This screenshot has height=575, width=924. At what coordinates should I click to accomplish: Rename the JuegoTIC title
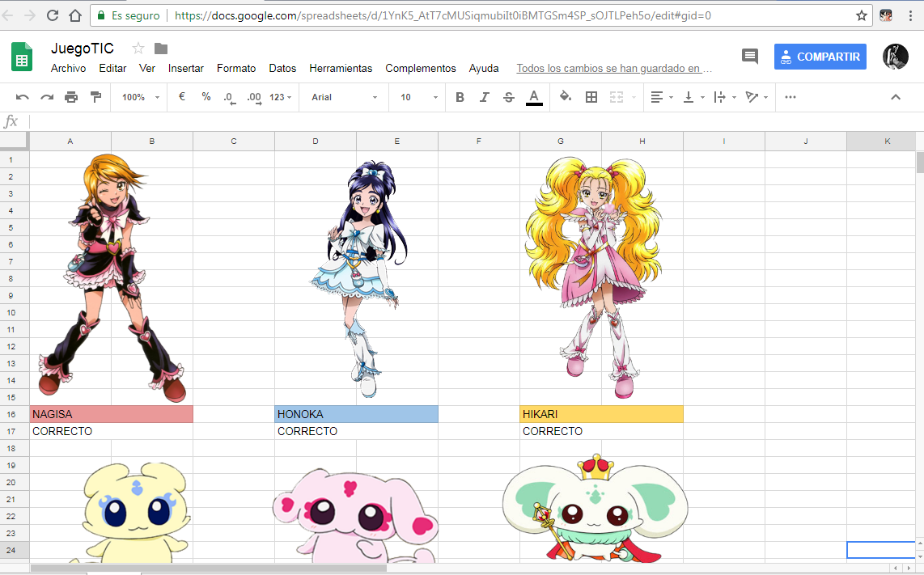pyautogui.click(x=83, y=49)
